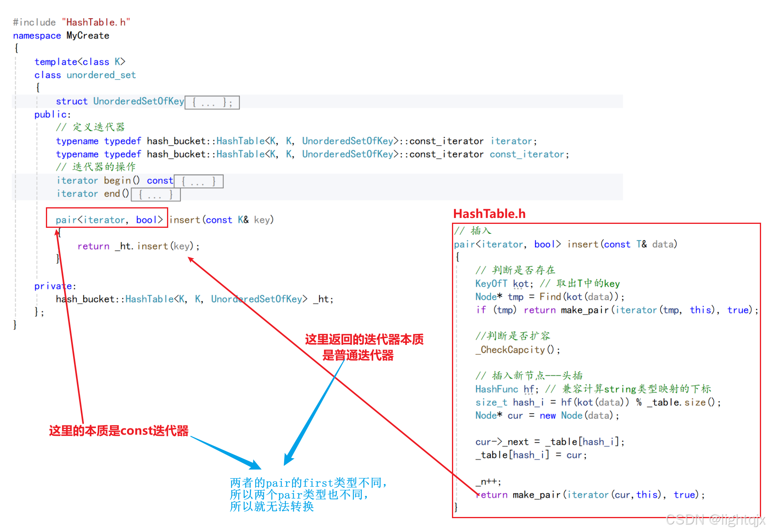Click the "return _ht.insert(key);" statement
This screenshot has height=532, width=767.
pyautogui.click(x=138, y=246)
